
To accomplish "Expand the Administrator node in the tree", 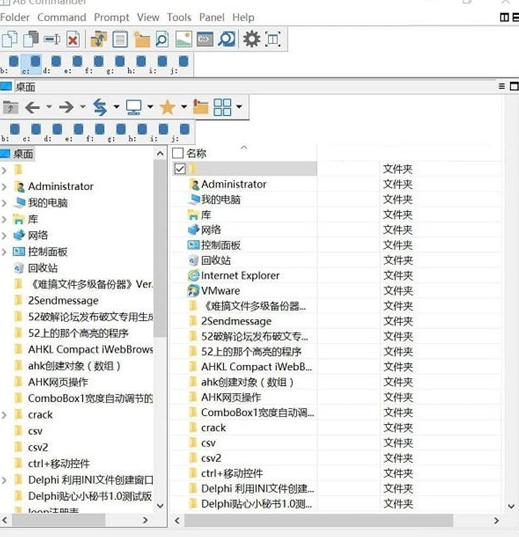I will pyautogui.click(x=4, y=187).
